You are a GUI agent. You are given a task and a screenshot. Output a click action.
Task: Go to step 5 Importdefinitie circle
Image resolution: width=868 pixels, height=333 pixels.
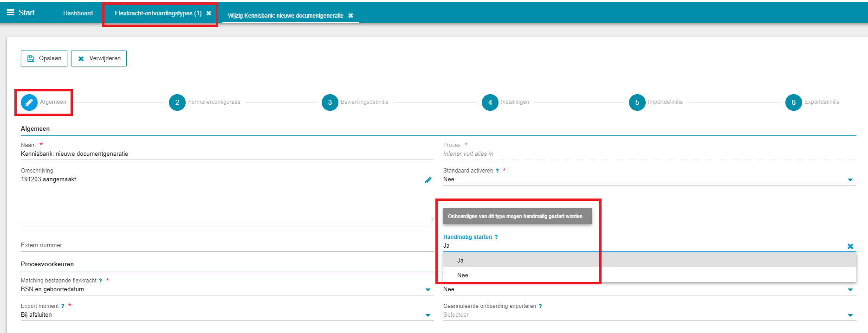[637, 102]
